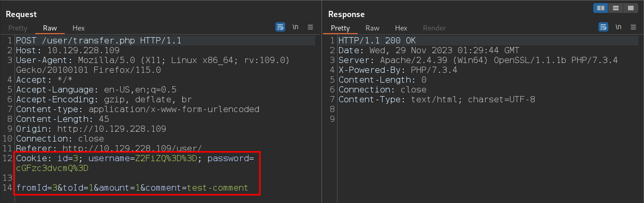This screenshot has width=644, height=203.
Task: Select the Raw tab in Request
Action: point(50,28)
